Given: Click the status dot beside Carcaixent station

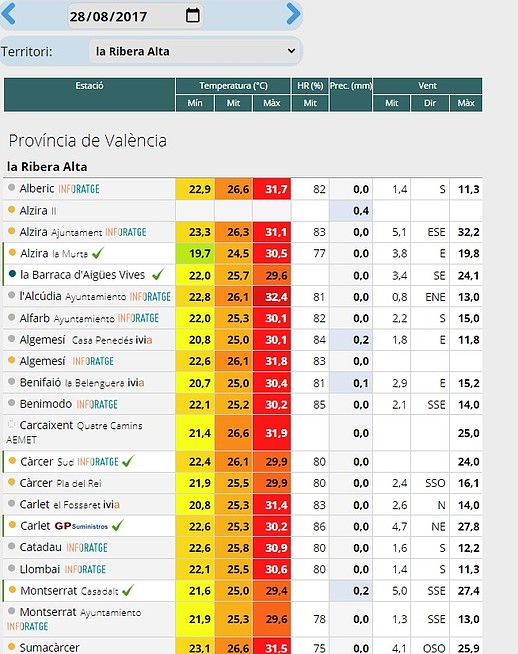Looking at the screenshot, I should (x=11, y=425).
